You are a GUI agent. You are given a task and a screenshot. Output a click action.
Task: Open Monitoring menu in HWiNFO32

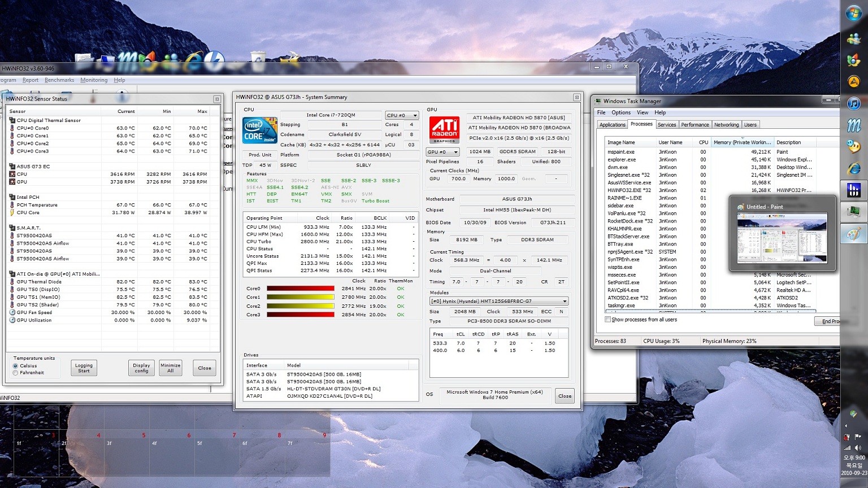point(94,80)
